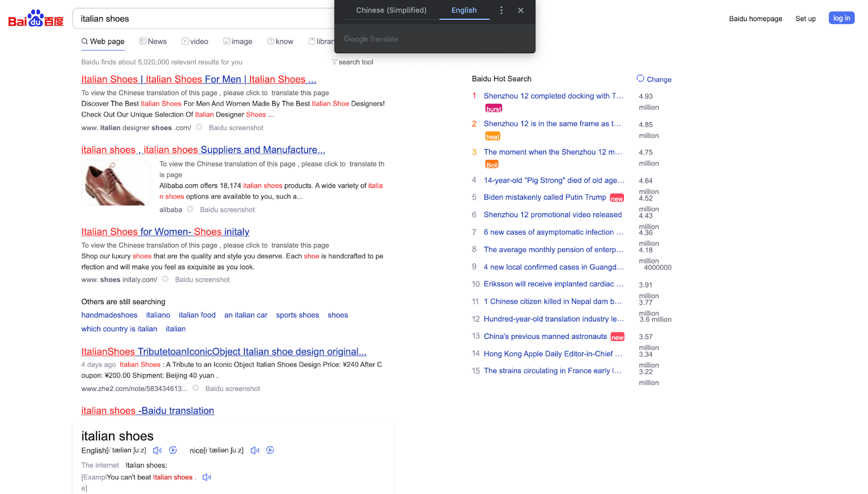Open hot search 'Shenzhou 12 completed docking'

click(x=553, y=96)
